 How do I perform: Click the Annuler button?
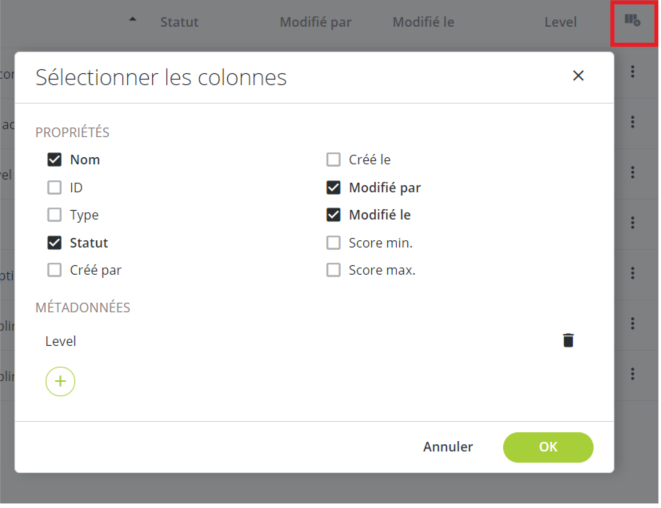pos(448,447)
